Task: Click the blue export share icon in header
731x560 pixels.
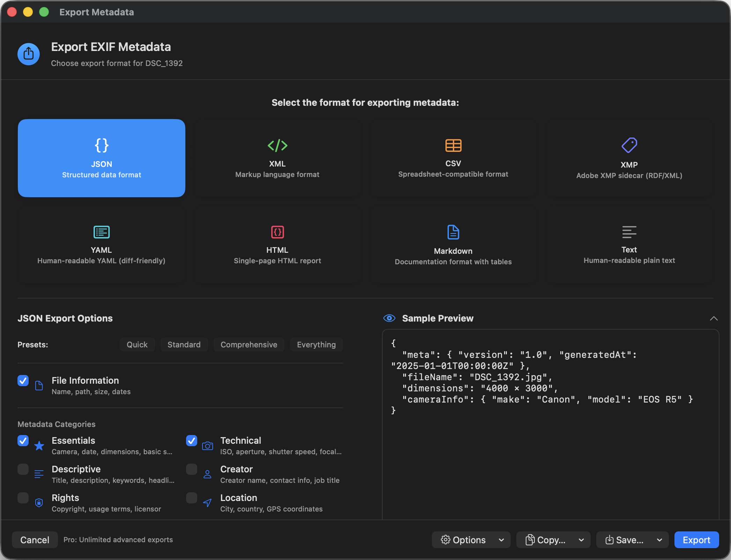Action: (x=29, y=54)
